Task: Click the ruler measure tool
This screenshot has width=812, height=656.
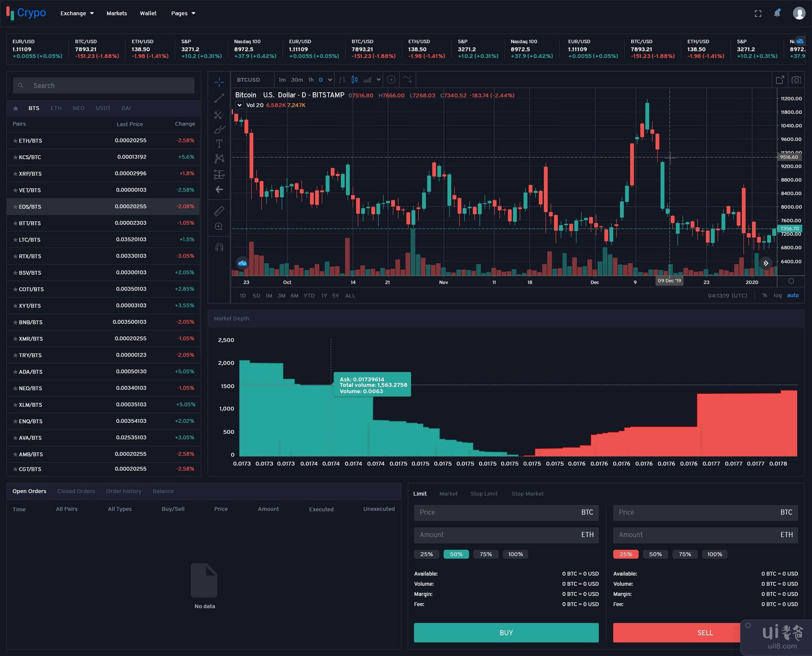Action: point(219,211)
